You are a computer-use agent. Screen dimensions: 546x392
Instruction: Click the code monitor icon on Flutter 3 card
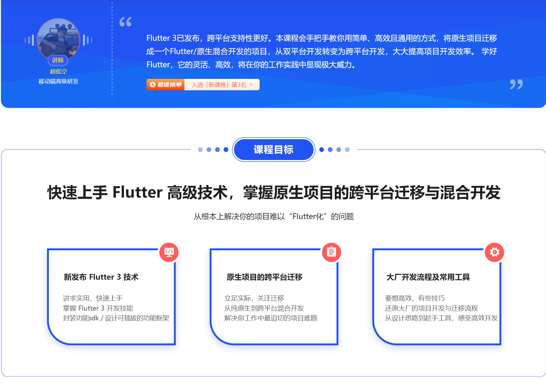point(169,252)
